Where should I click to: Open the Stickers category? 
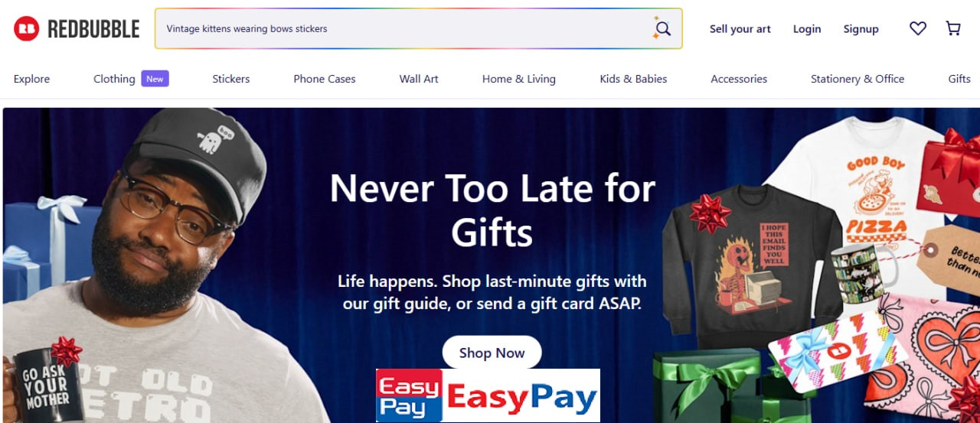pyautogui.click(x=231, y=79)
